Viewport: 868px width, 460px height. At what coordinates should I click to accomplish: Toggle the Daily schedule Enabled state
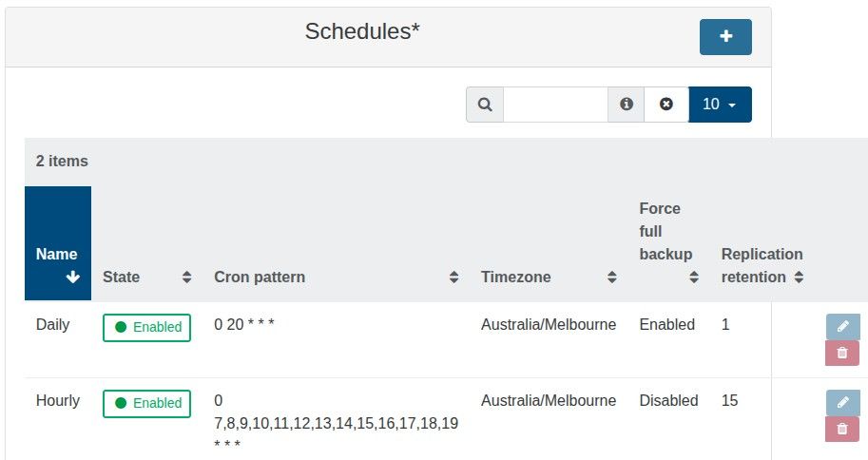pos(147,327)
